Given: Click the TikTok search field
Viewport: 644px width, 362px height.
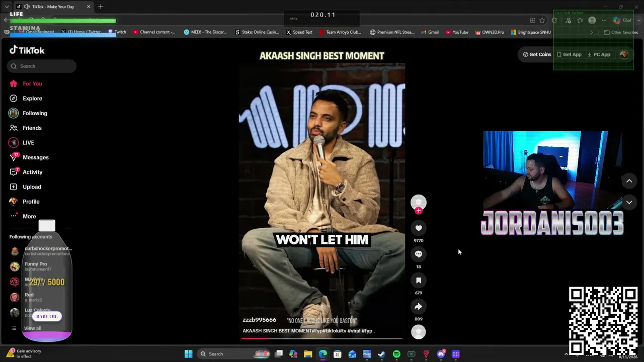Looking at the screenshot, I should (42, 66).
